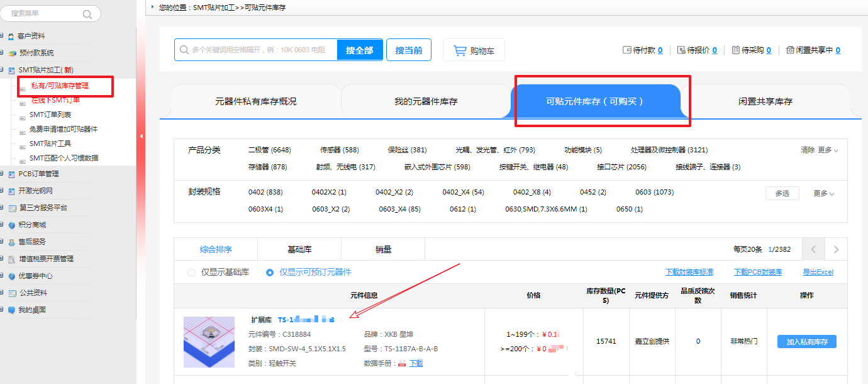Select 仅显示可预订元器件 radio button

(270, 273)
